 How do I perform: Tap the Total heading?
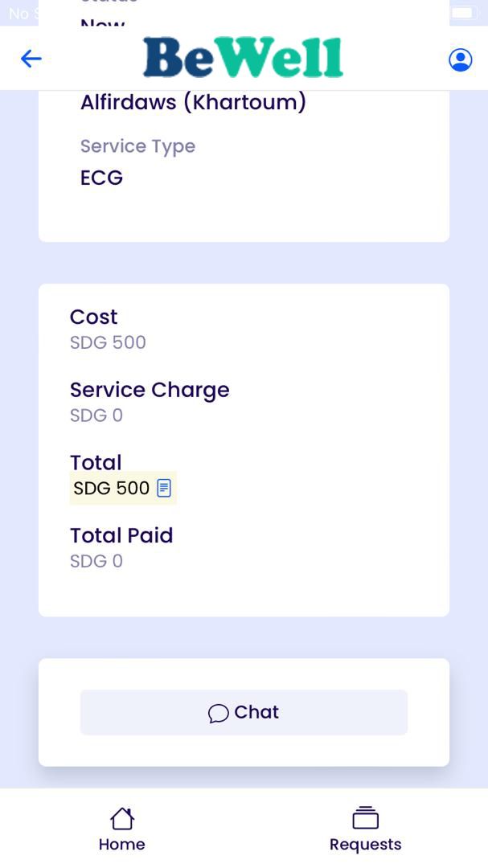click(96, 462)
